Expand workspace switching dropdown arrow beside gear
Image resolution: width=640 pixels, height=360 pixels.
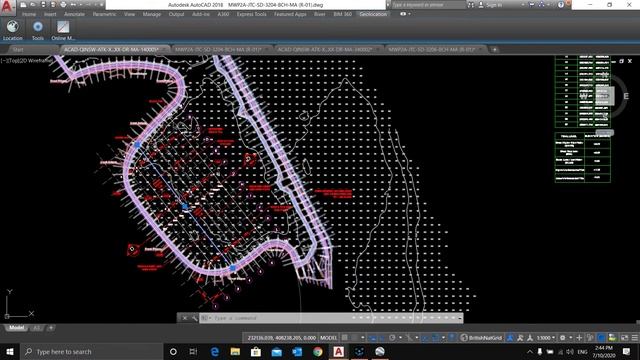[x=571, y=338]
